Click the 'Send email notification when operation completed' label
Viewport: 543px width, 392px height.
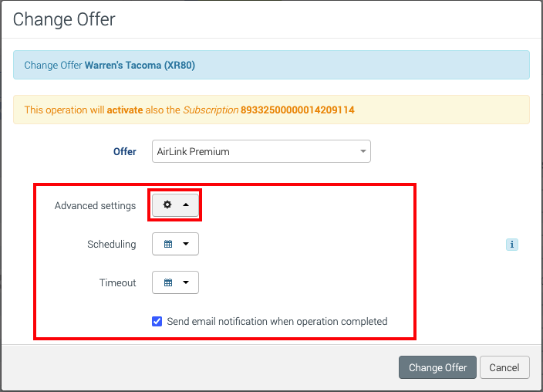(277, 321)
